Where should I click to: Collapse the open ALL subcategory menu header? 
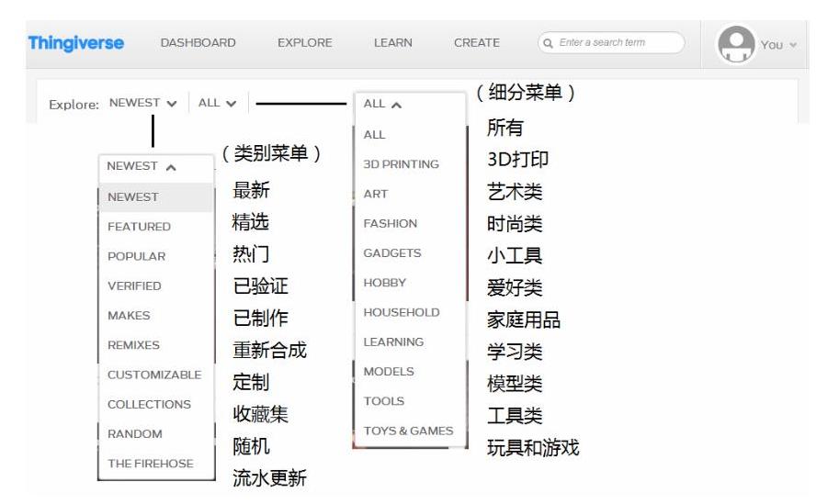(x=383, y=105)
